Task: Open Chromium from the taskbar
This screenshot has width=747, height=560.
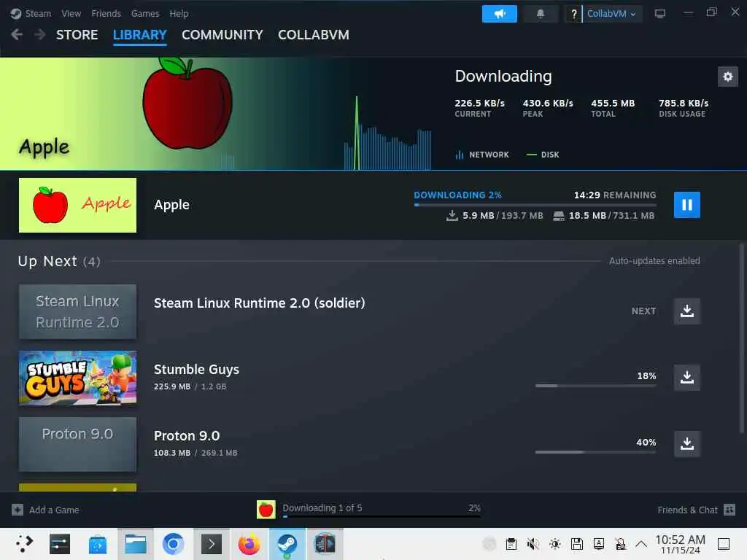Action: 173,543
